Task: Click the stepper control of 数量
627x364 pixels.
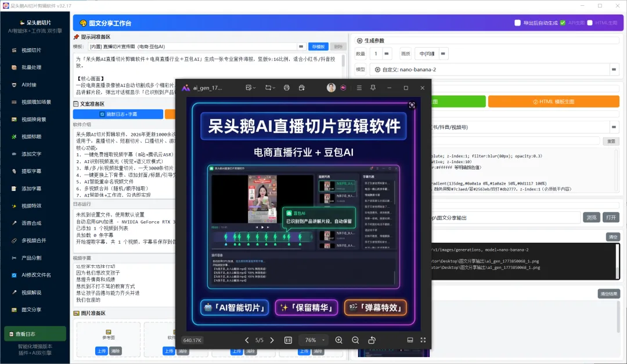Action: [386, 53]
